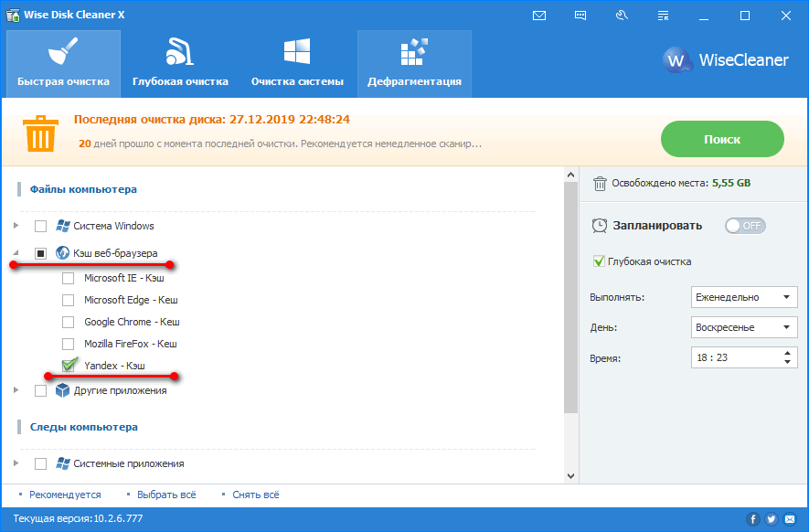Viewport: 809px width, 532px height.
Task: Disable the Глубокая очистка checkbox
Action: [x=600, y=261]
